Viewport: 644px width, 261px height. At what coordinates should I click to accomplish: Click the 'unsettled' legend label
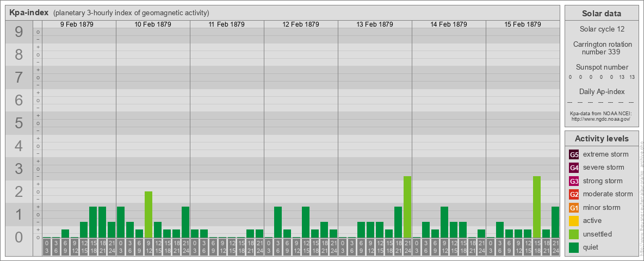tap(598, 234)
